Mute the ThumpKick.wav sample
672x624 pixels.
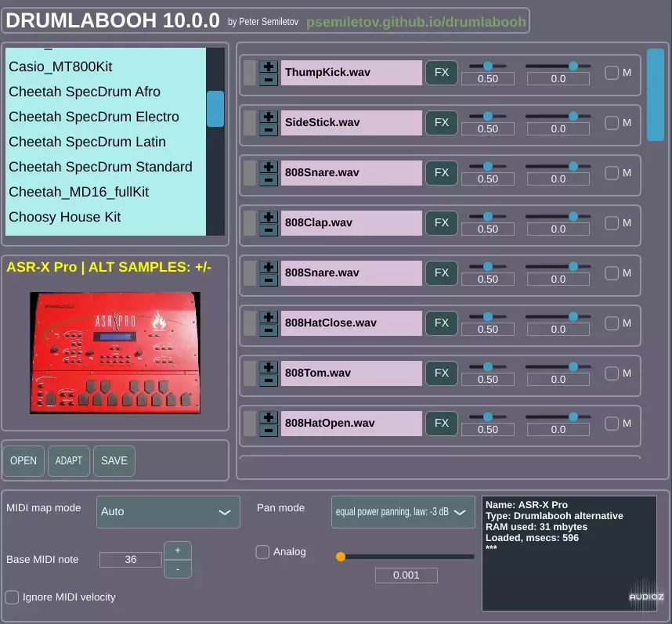[x=612, y=73]
